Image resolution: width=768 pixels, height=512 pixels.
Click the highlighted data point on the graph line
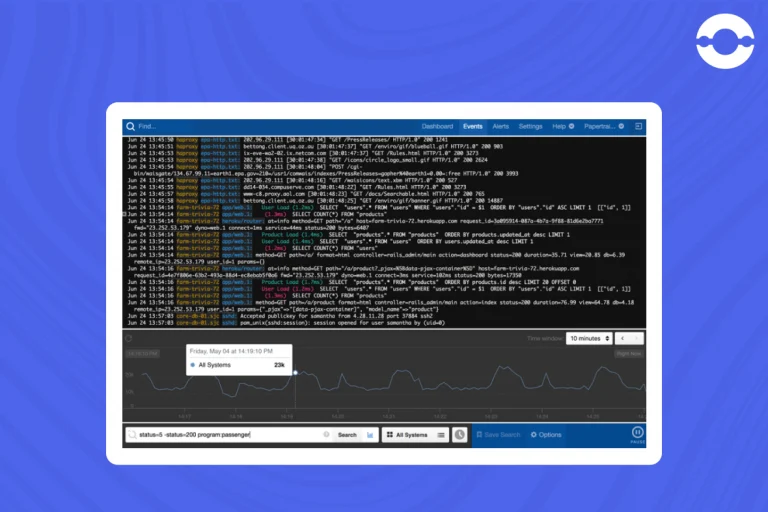(x=295, y=373)
